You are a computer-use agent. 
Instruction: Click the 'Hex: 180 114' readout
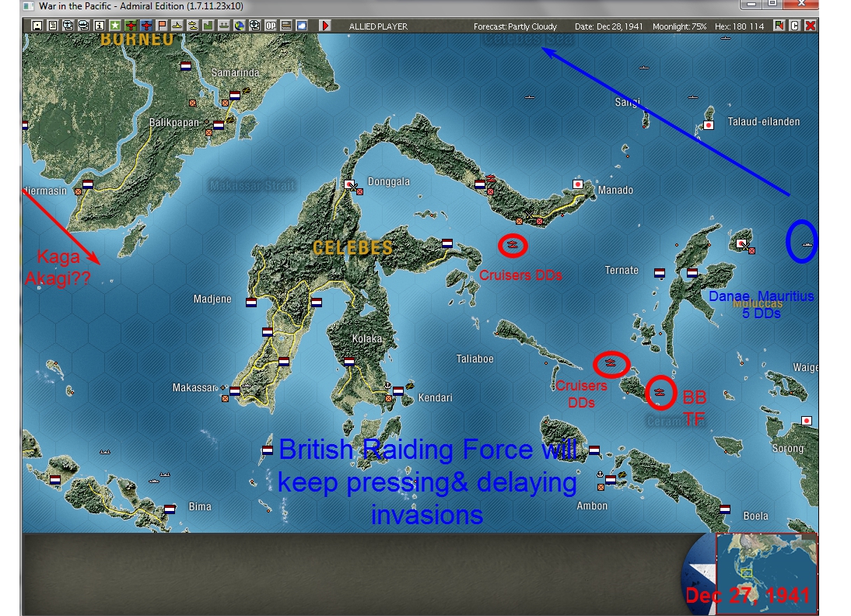tap(739, 26)
